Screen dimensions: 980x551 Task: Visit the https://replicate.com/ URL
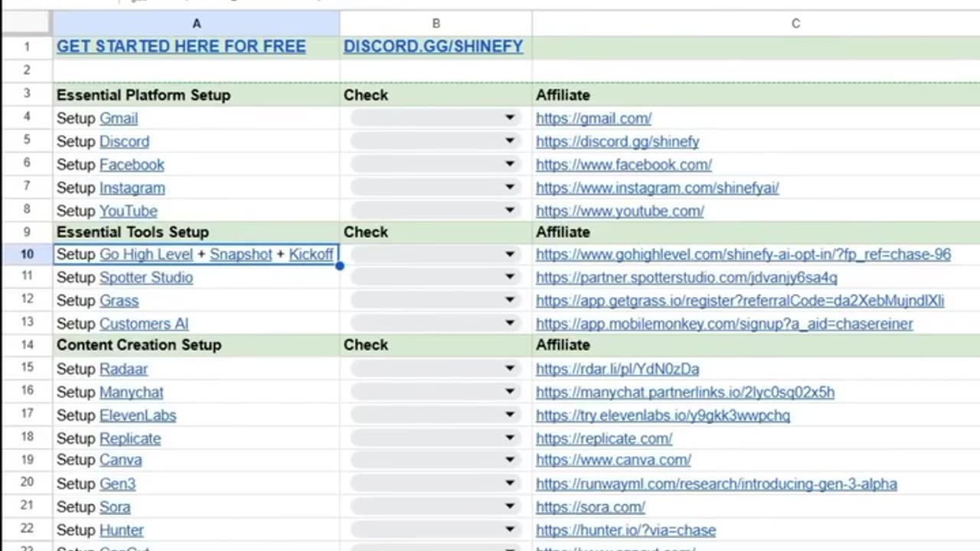604,438
